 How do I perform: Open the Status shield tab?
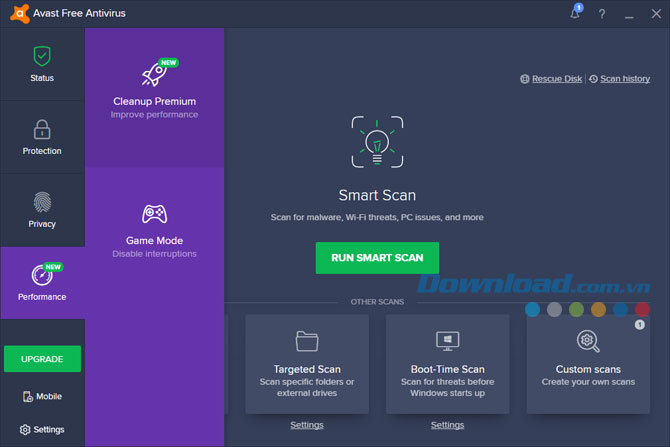42,64
